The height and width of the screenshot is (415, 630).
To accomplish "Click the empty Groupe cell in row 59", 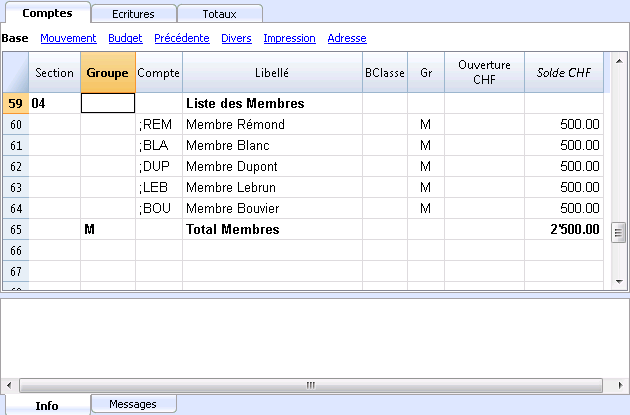I will coord(108,103).
